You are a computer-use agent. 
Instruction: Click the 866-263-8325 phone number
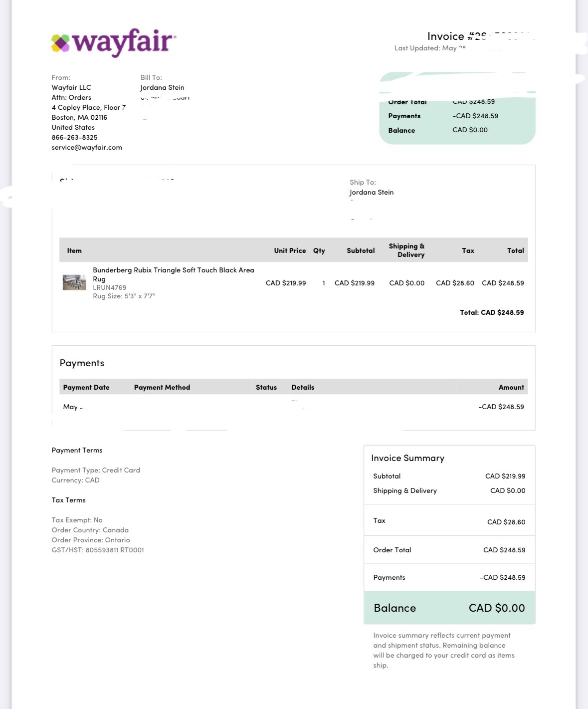[75, 137]
